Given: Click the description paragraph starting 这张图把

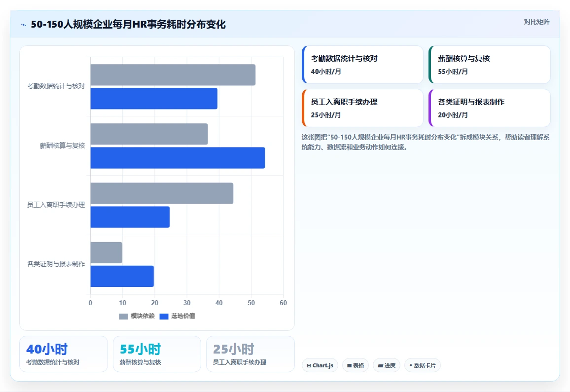Looking at the screenshot, I should click(x=426, y=142).
